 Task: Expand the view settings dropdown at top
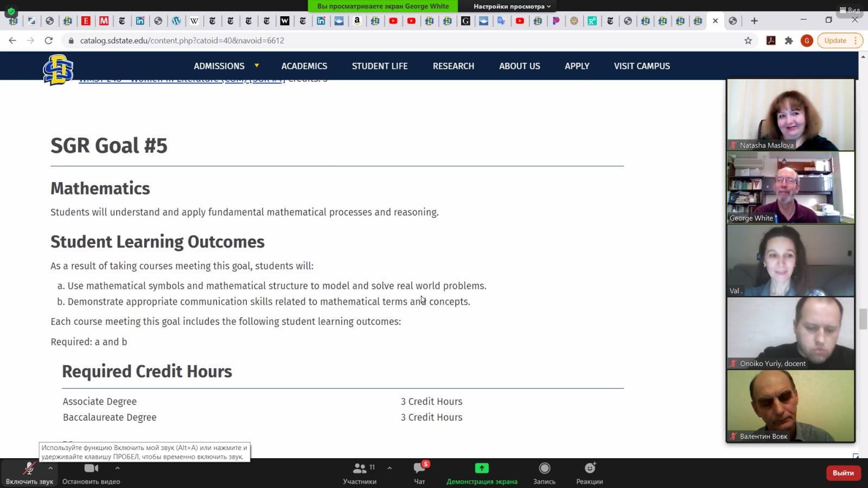[512, 7]
